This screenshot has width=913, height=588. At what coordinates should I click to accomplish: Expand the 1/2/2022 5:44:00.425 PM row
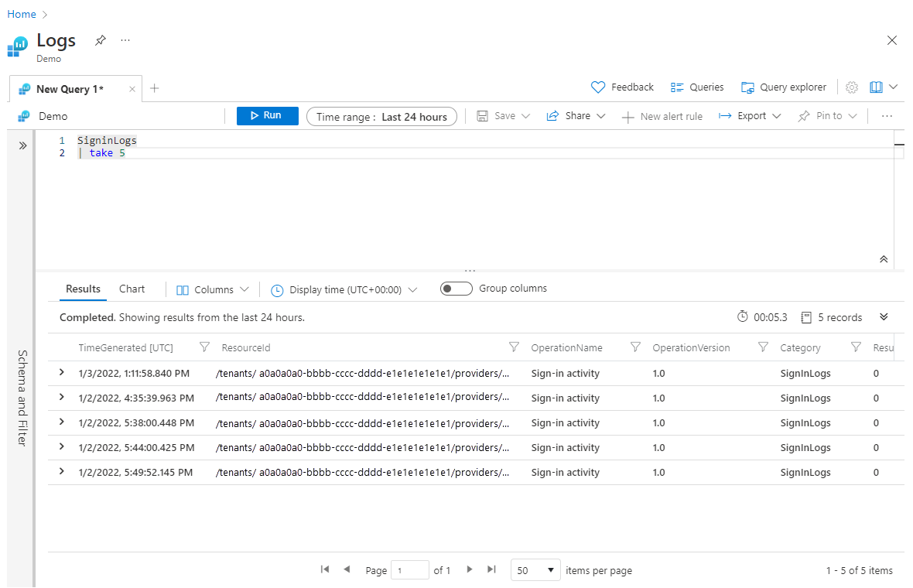coord(62,446)
